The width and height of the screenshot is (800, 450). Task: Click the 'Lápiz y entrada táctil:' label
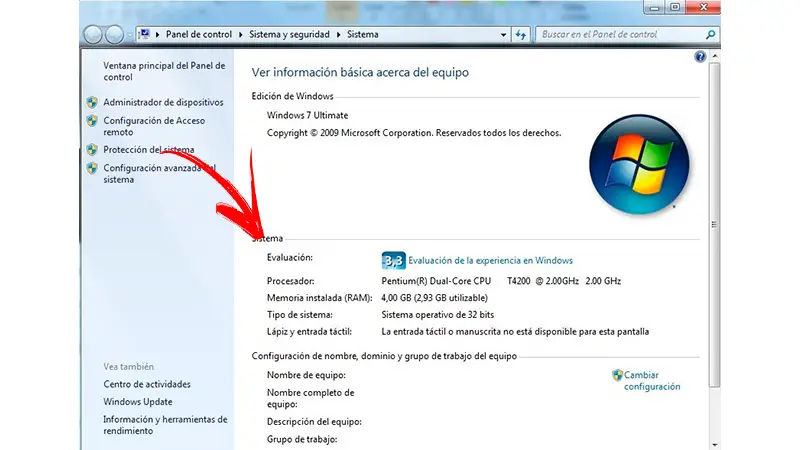(309, 332)
